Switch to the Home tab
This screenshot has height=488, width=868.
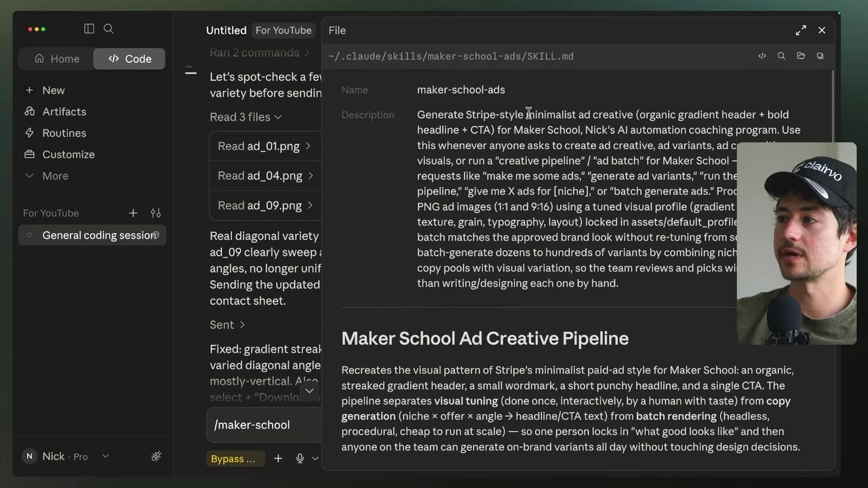click(56, 59)
